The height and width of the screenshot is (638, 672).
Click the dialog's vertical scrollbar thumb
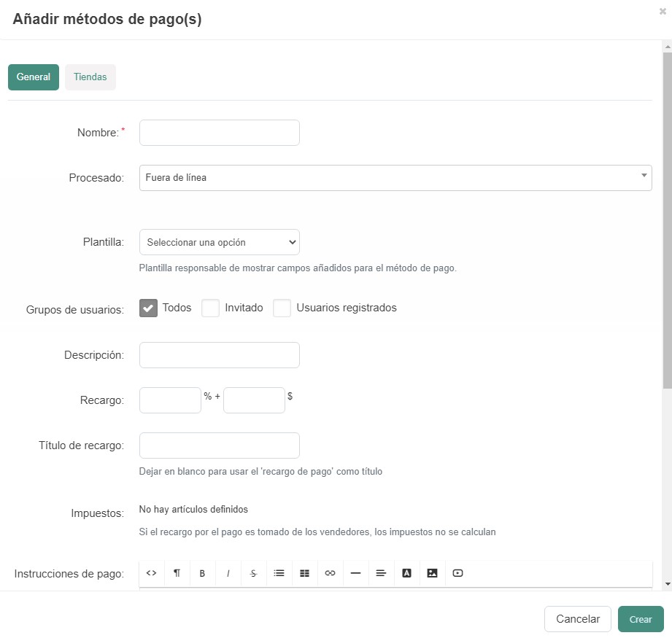tap(667, 219)
